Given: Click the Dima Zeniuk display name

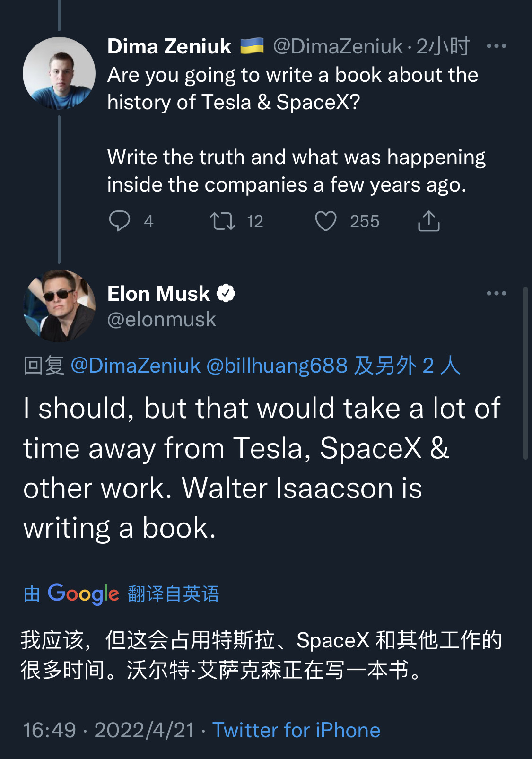Looking at the screenshot, I should (169, 46).
